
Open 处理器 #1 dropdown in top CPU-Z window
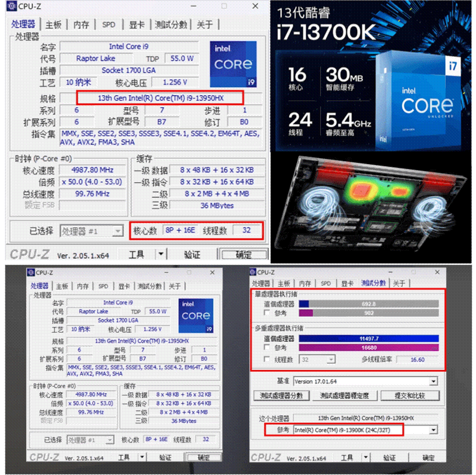click(x=92, y=231)
